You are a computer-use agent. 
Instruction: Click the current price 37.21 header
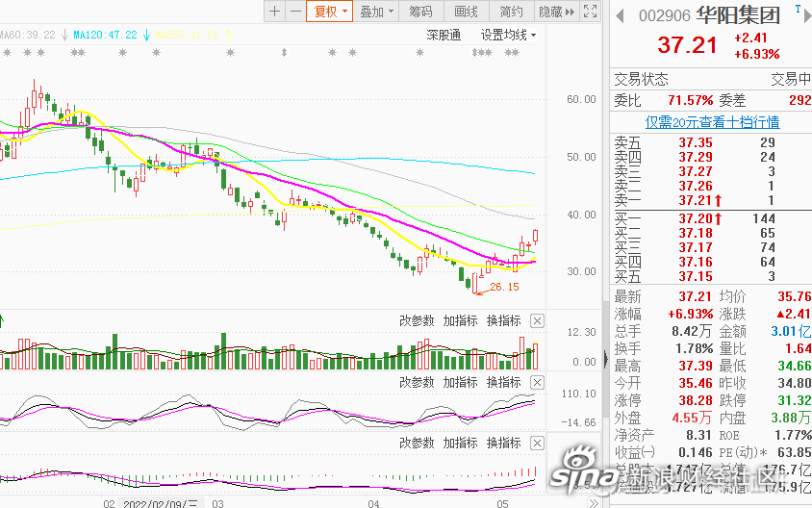click(687, 45)
